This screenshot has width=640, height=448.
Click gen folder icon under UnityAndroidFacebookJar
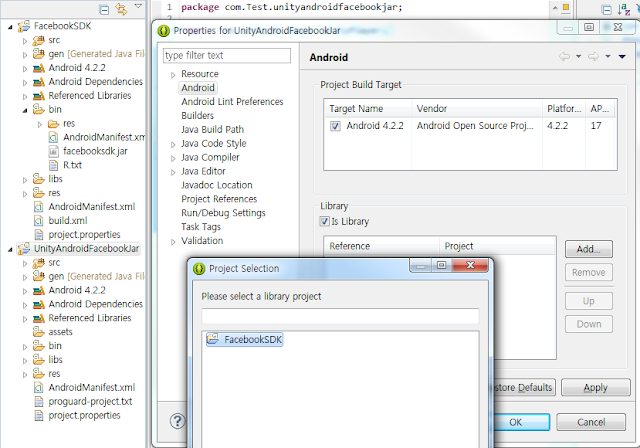coord(38,276)
